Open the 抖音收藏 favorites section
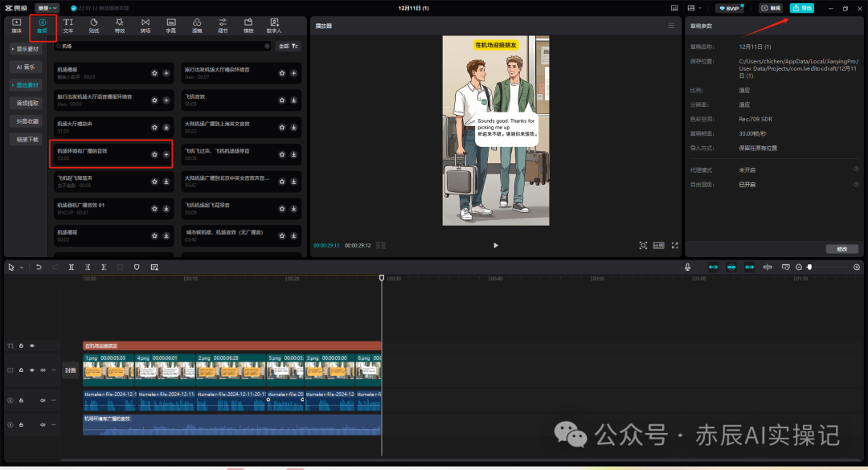 click(26, 121)
